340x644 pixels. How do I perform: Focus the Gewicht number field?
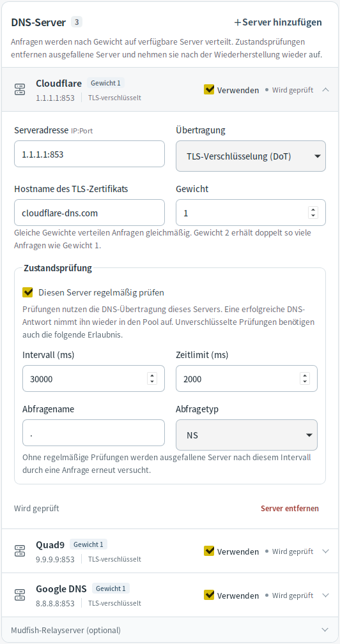coord(251,213)
